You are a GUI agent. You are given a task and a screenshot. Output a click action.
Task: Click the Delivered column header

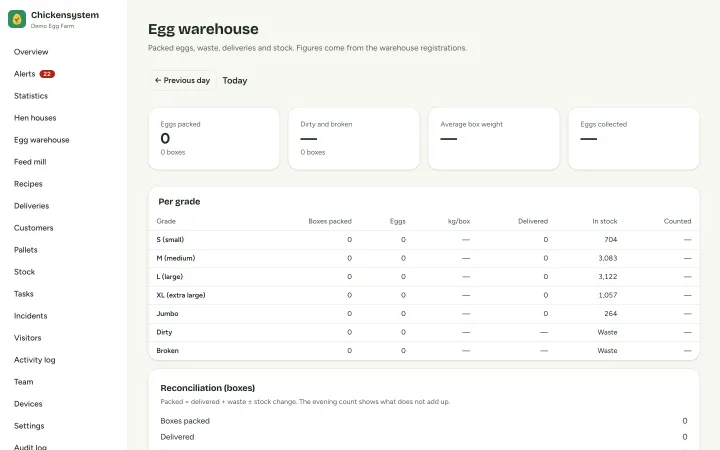tap(533, 221)
